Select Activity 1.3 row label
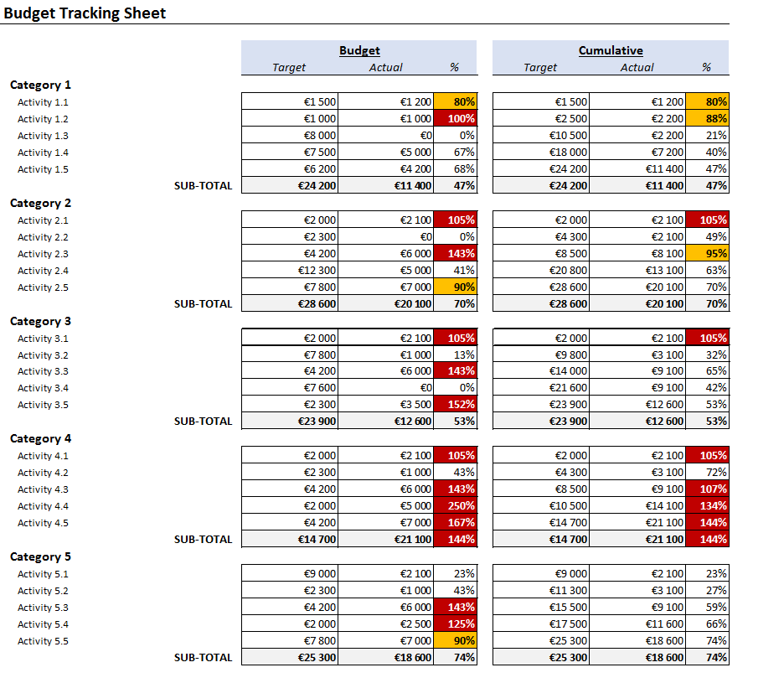The height and width of the screenshot is (683, 784). tap(43, 136)
